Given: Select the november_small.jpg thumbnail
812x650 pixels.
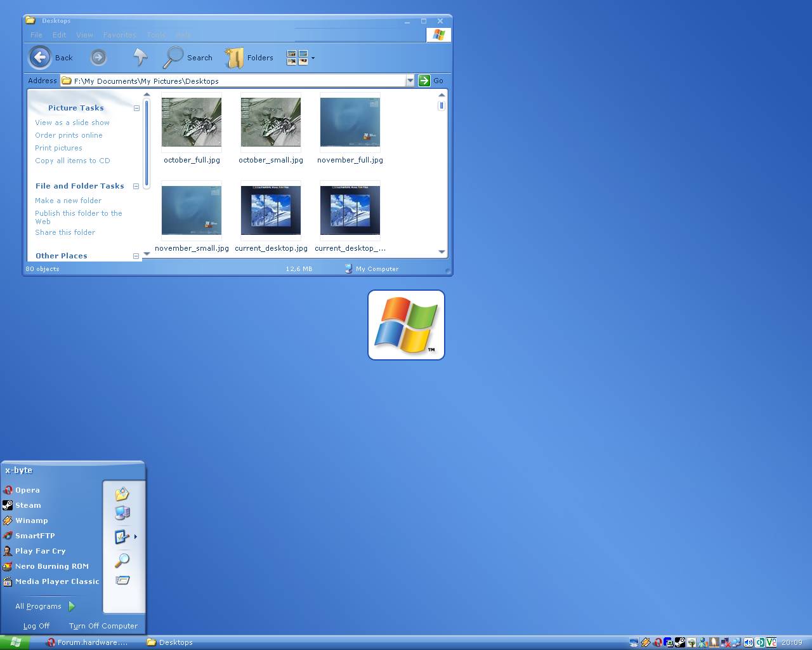Looking at the screenshot, I should (192, 210).
